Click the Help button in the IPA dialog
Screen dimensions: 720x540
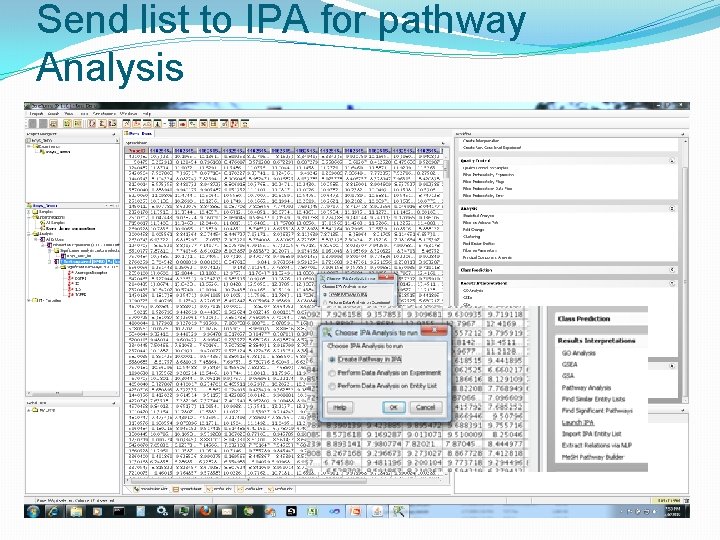coord(340,407)
